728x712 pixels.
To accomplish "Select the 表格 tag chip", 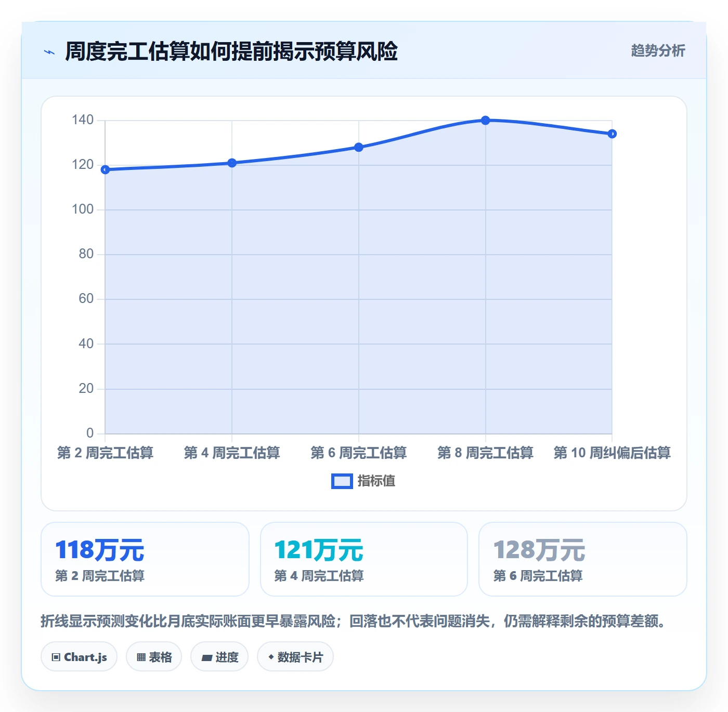I will pos(154,657).
